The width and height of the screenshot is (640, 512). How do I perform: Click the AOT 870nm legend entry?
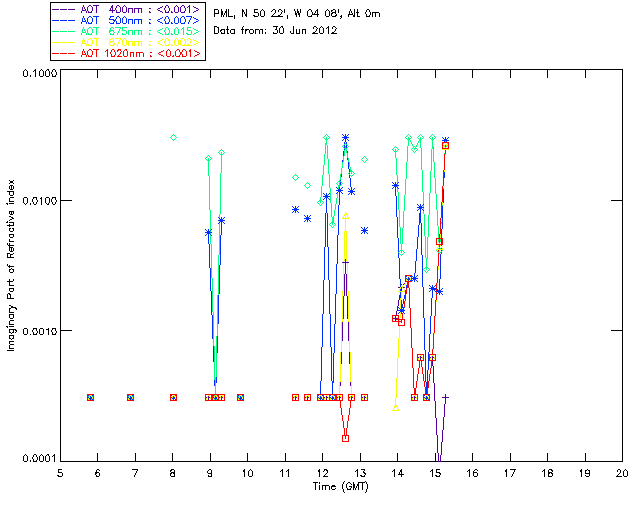[x=127, y=42]
